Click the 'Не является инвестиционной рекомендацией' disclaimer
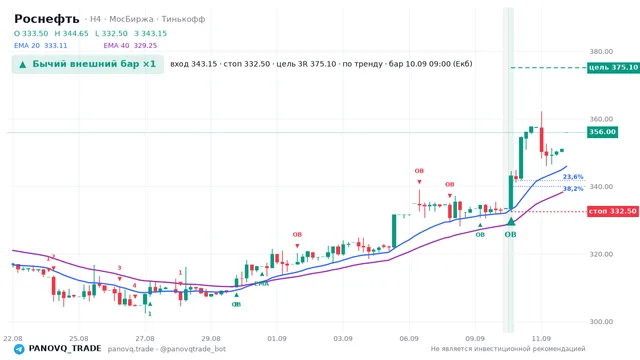 coord(508,349)
